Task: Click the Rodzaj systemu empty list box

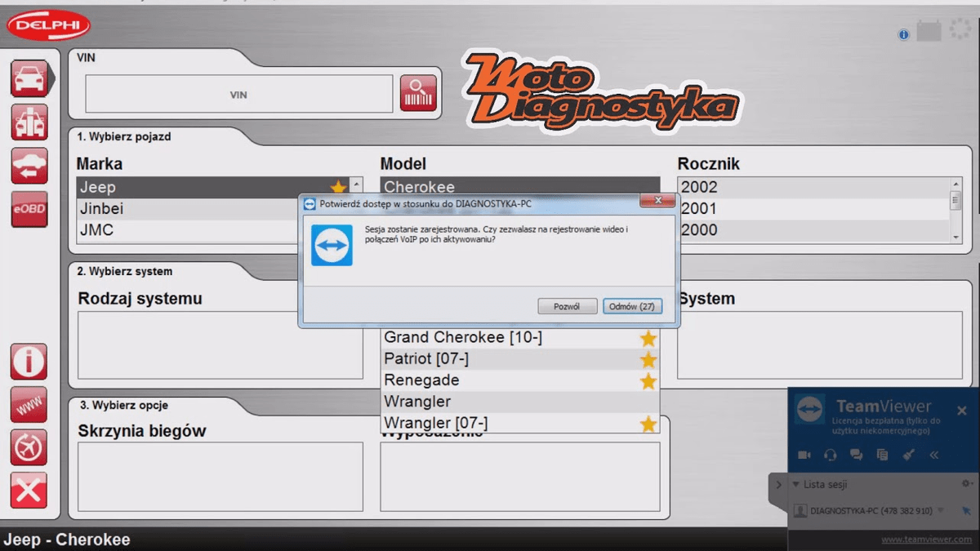Action: (220, 345)
